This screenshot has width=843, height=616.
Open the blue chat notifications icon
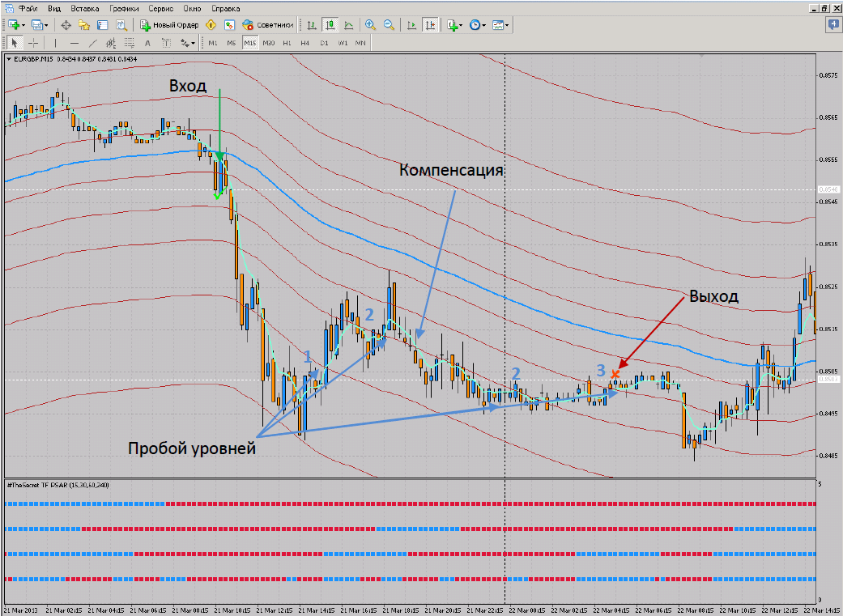coord(832,24)
